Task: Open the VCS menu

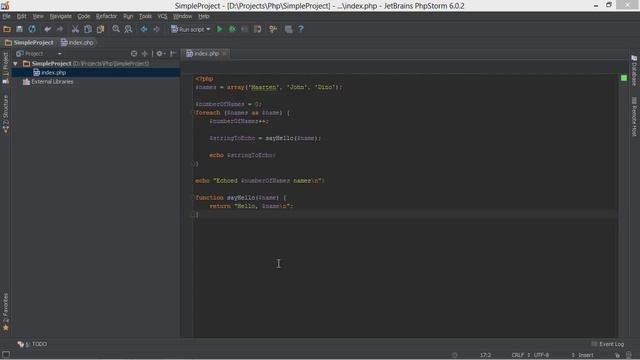Action: click(x=162, y=16)
